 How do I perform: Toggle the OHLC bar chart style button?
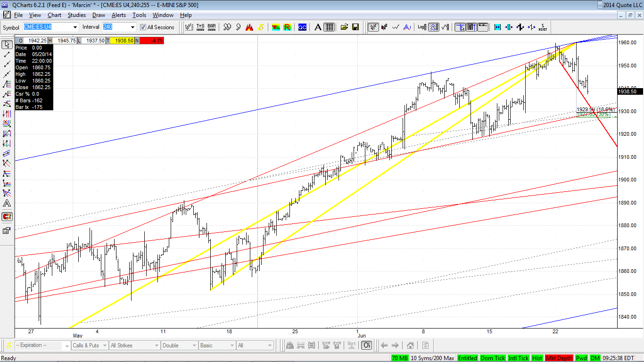tap(373, 27)
